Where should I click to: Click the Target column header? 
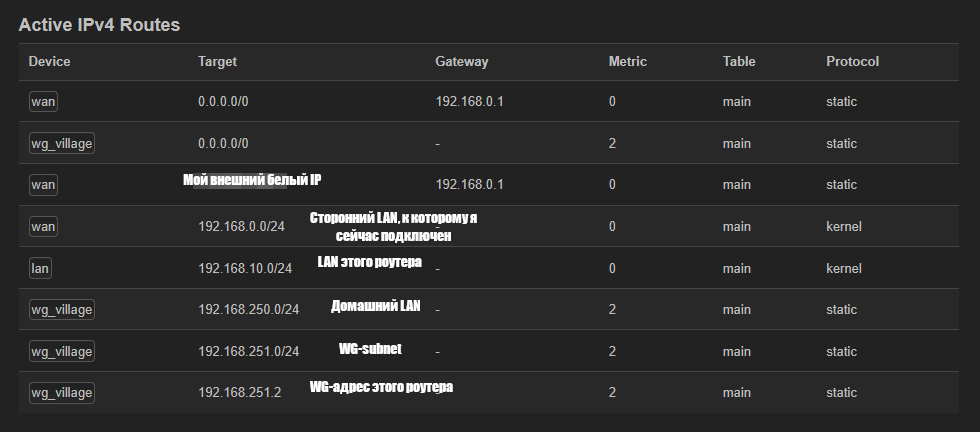[217, 62]
